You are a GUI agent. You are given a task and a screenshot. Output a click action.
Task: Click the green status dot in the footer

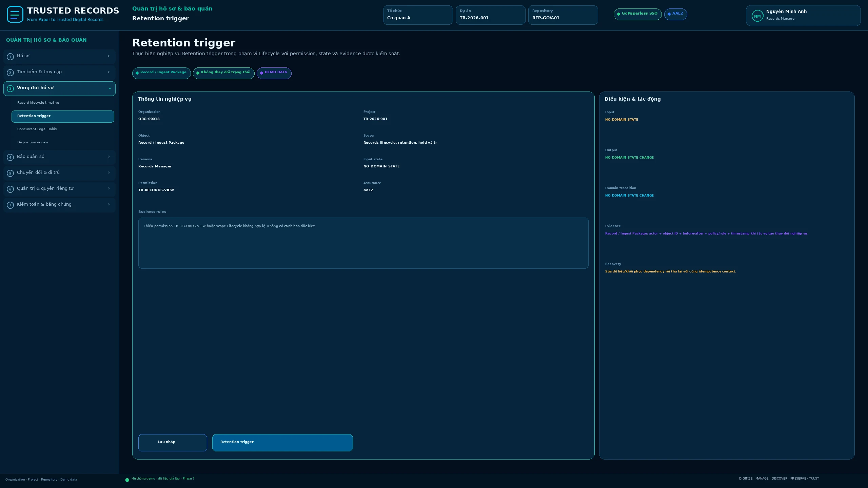(127, 480)
